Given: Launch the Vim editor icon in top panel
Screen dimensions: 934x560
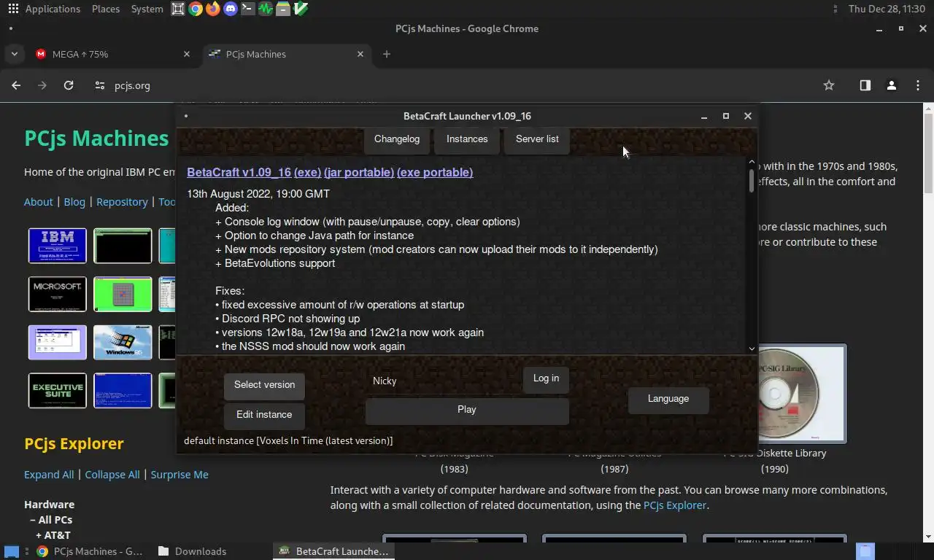Looking at the screenshot, I should (301, 9).
